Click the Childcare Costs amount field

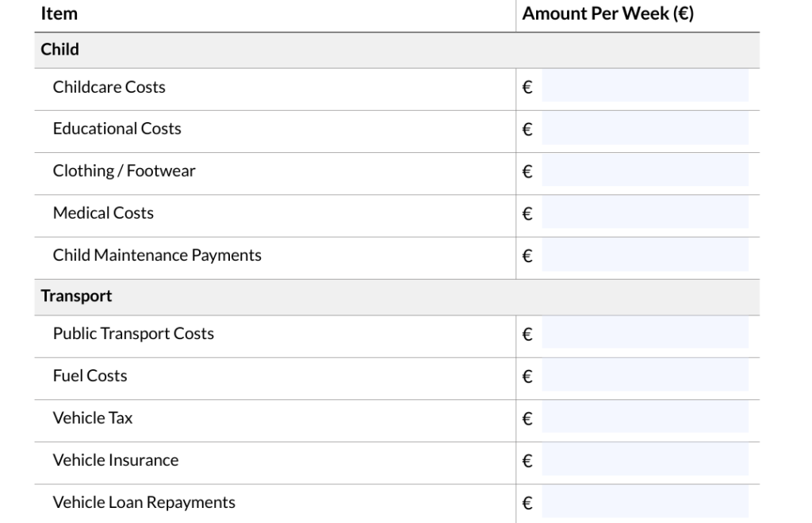(x=645, y=87)
